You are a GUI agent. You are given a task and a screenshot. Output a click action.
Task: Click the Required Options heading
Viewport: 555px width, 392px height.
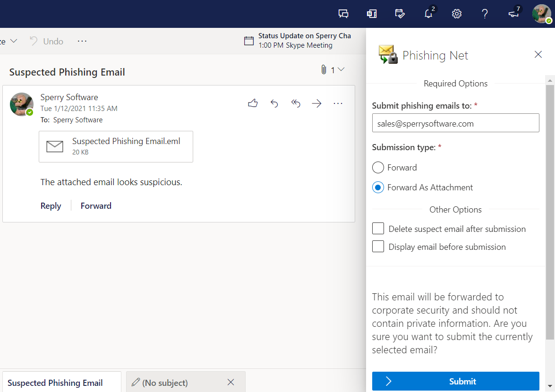pyautogui.click(x=455, y=84)
